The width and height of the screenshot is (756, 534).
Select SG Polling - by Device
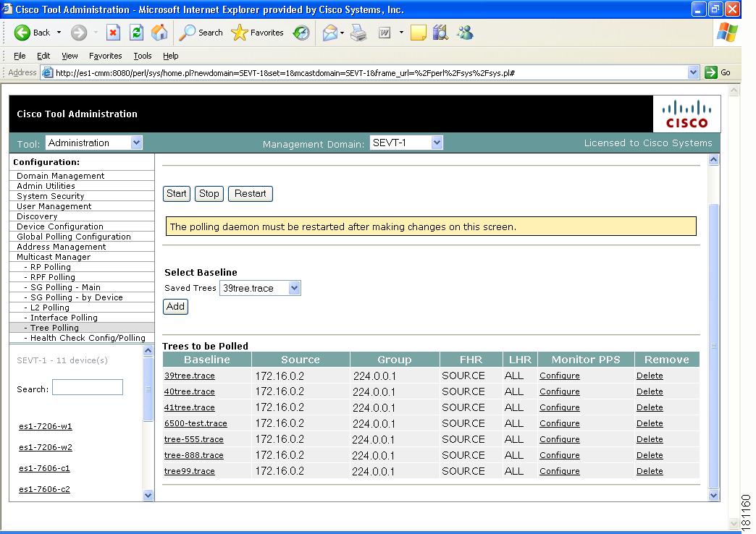tap(77, 297)
